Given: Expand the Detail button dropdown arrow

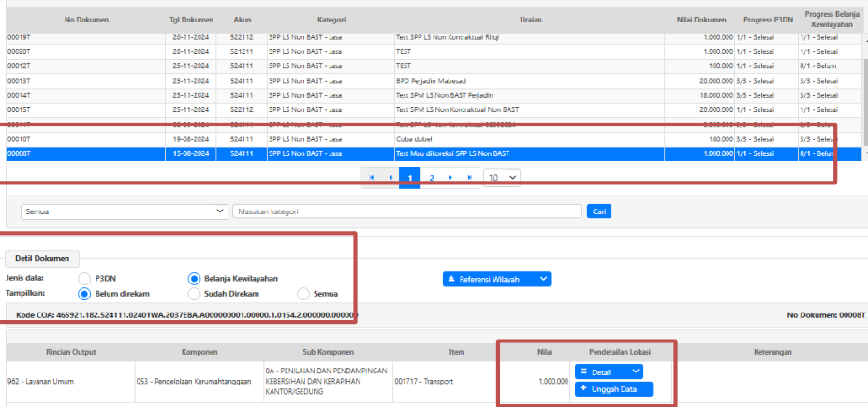Looking at the screenshot, I should pyautogui.click(x=637, y=372).
